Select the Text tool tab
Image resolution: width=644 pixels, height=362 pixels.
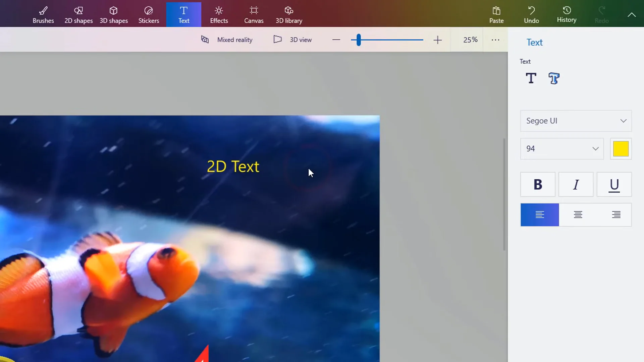tap(184, 15)
